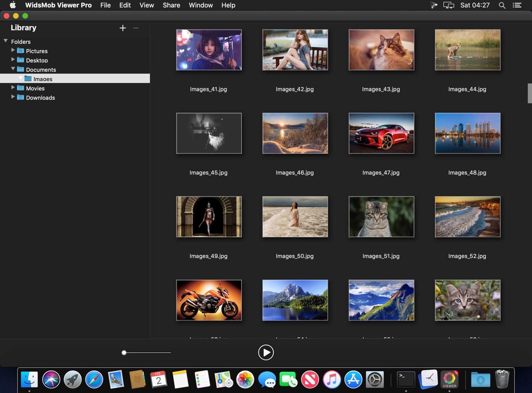Viewport: 532px width, 393px height.
Task: Click the display mirroring icon in the menu bar
Action: pos(448,5)
